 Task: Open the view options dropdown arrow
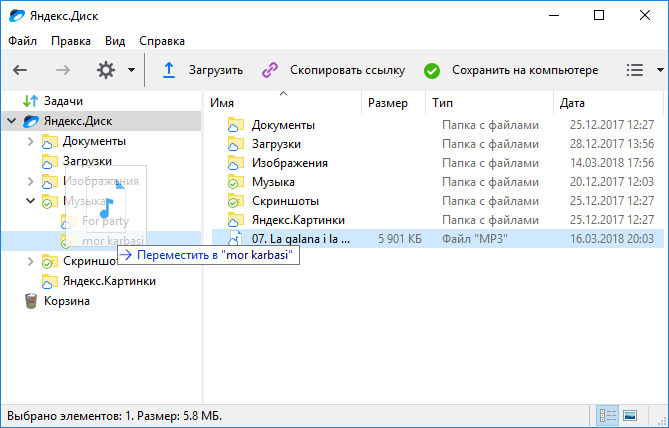(x=660, y=70)
